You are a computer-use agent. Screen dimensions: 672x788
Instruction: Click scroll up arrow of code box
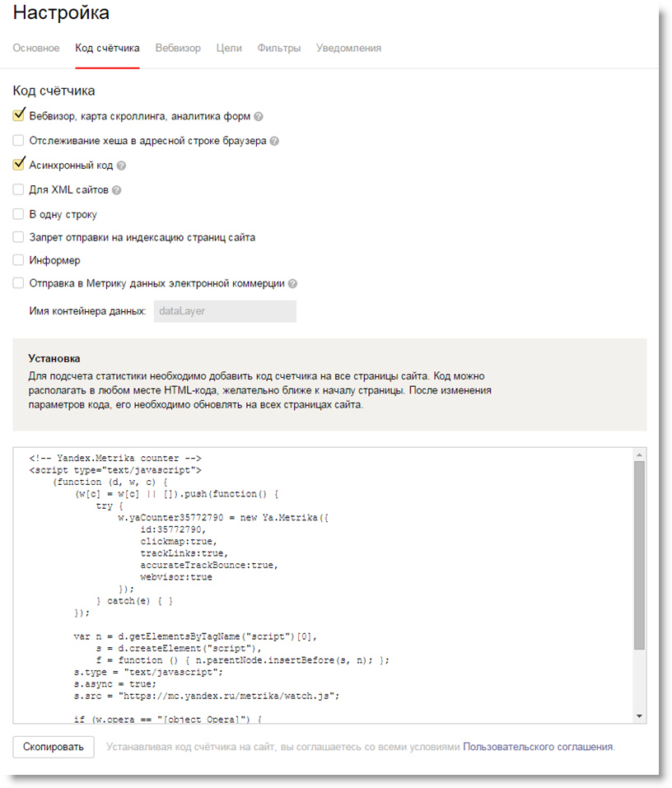[x=639, y=455]
